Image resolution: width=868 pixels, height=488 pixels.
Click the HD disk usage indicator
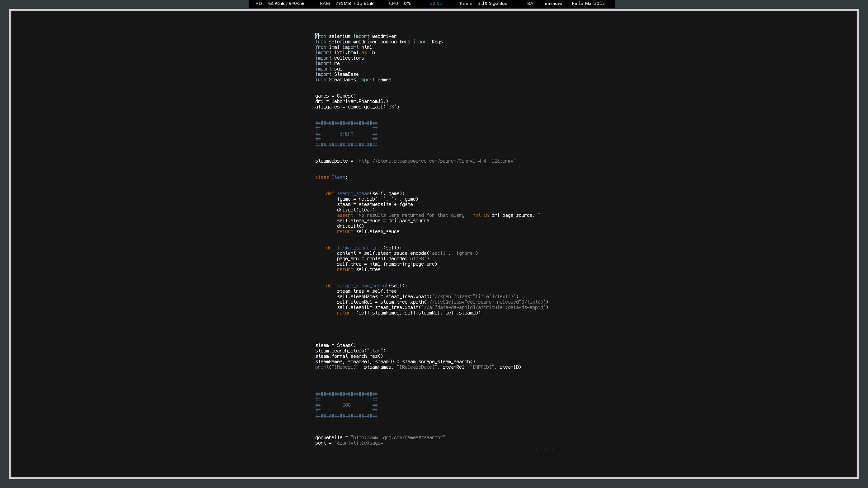pos(280,4)
